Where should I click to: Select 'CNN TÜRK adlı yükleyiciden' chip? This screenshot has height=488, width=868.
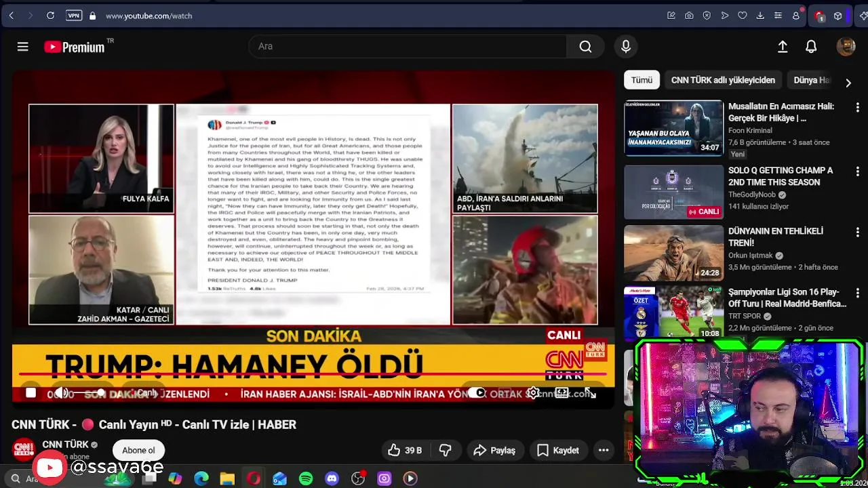point(723,80)
